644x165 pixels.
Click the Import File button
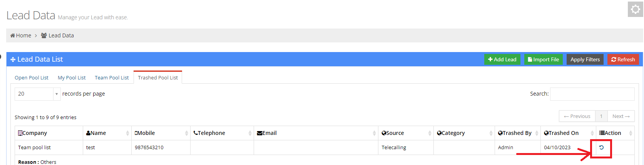[x=543, y=59]
